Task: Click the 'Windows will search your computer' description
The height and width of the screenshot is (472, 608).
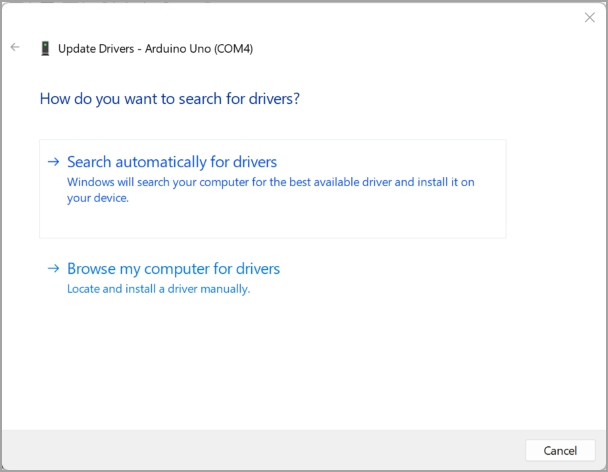Action: pyautogui.click(x=270, y=183)
